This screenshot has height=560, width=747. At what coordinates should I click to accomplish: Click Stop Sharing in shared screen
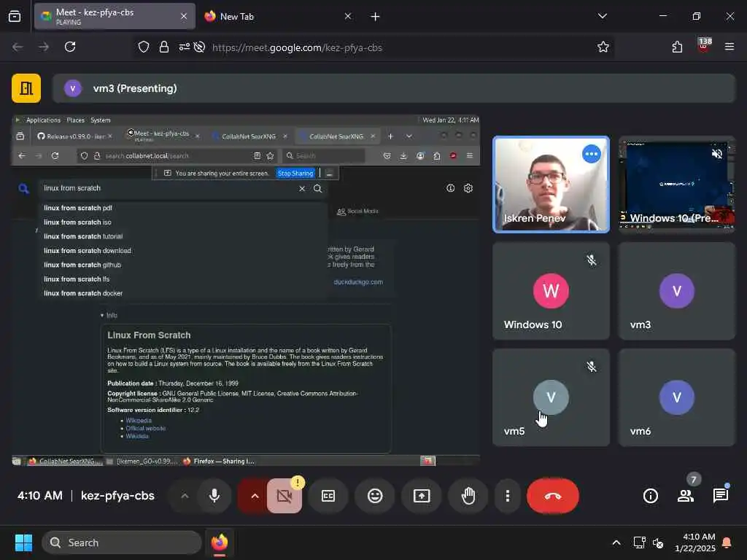295,174
